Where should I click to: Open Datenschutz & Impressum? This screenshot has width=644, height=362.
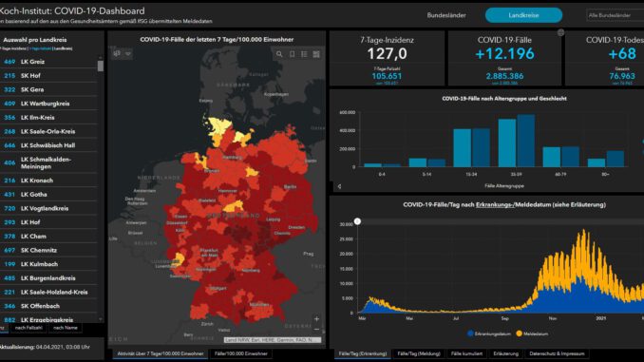point(557,353)
